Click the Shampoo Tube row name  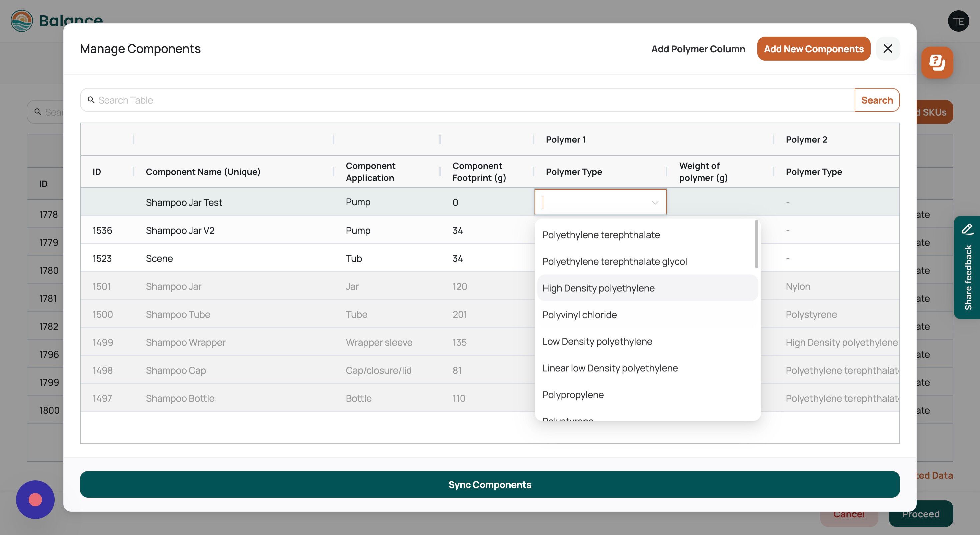point(178,314)
